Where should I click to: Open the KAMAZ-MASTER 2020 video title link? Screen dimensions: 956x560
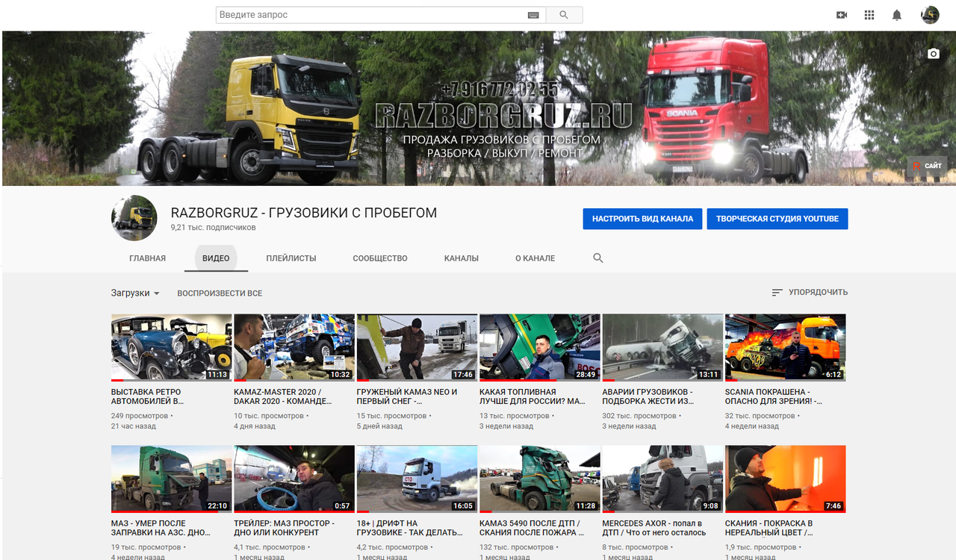coord(280,396)
